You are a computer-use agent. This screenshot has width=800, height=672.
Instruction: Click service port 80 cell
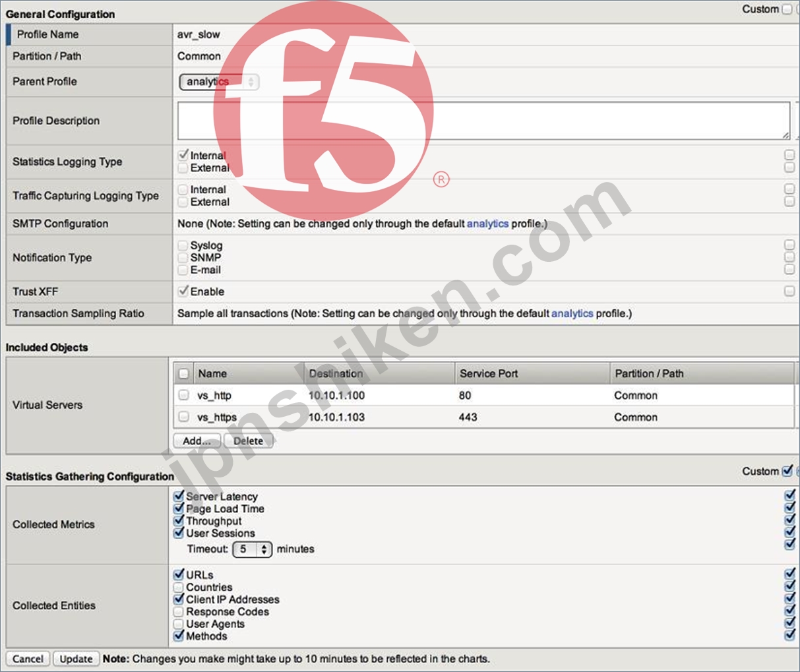[x=465, y=396]
